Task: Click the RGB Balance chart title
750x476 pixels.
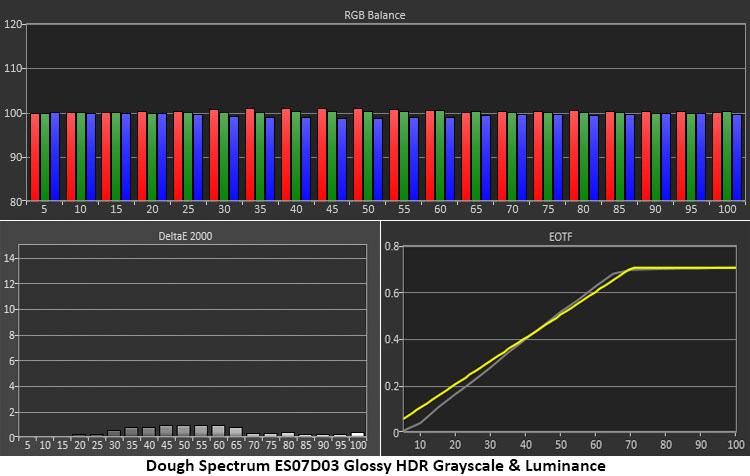Action: 375,15
